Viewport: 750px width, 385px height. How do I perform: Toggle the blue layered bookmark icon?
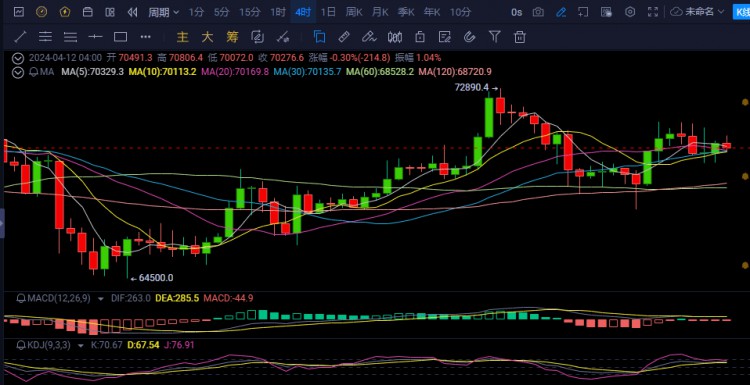[x=319, y=37]
